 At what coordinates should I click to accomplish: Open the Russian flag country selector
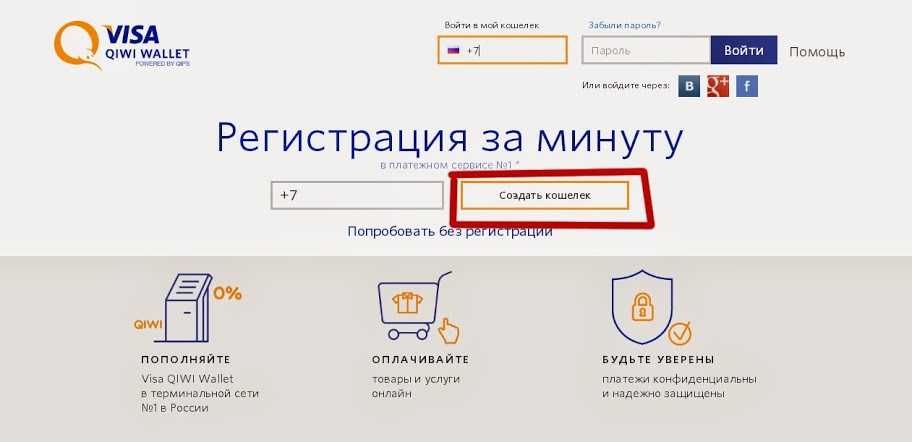tap(453, 51)
